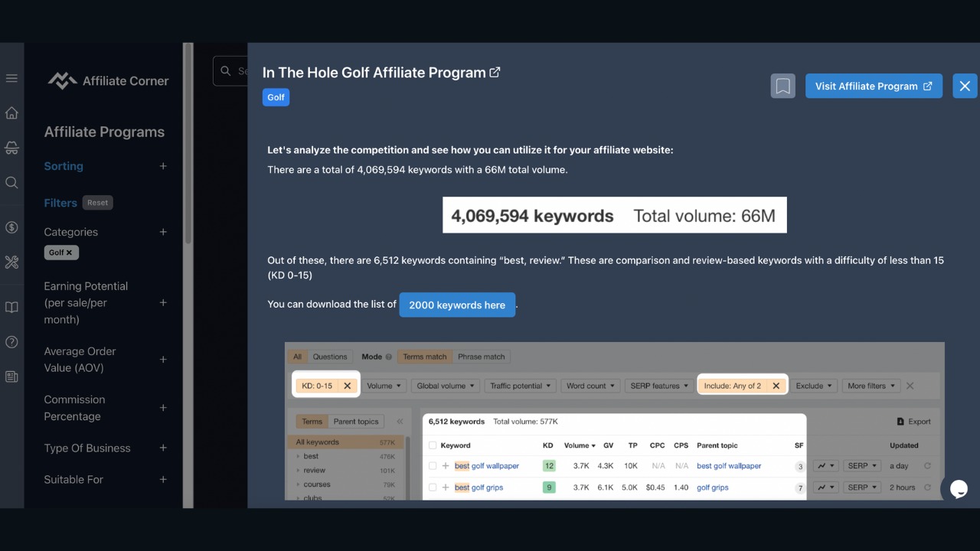This screenshot has height=551, width=980.
Task: Remove Include: Any of 2 filter
Action: 776,386
